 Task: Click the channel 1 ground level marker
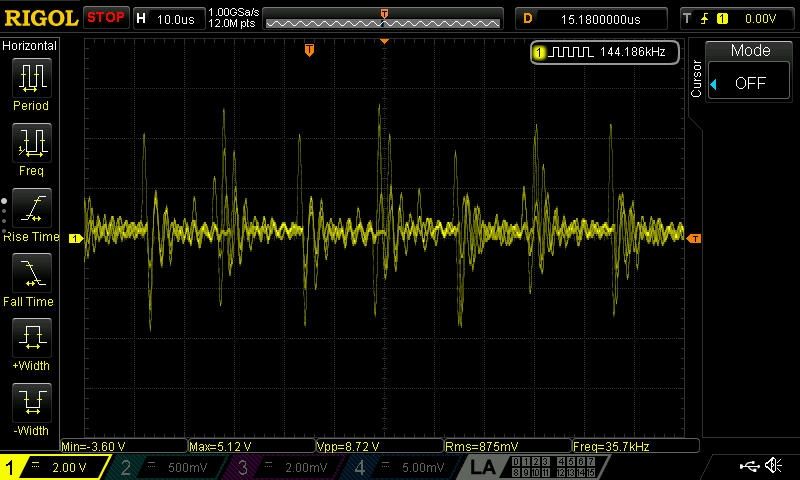click(76, 238)
